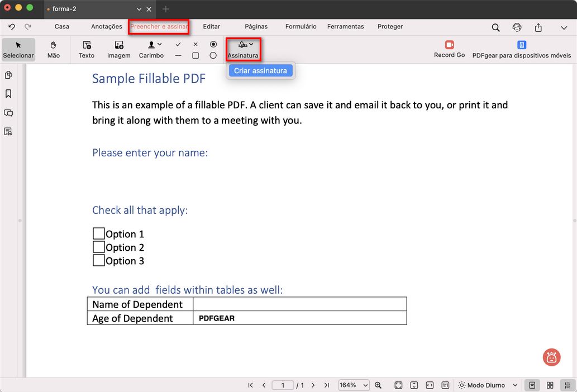Select the checkmark fill tool
The height and width of the screenshot is (392, 577).
[178, 44]
